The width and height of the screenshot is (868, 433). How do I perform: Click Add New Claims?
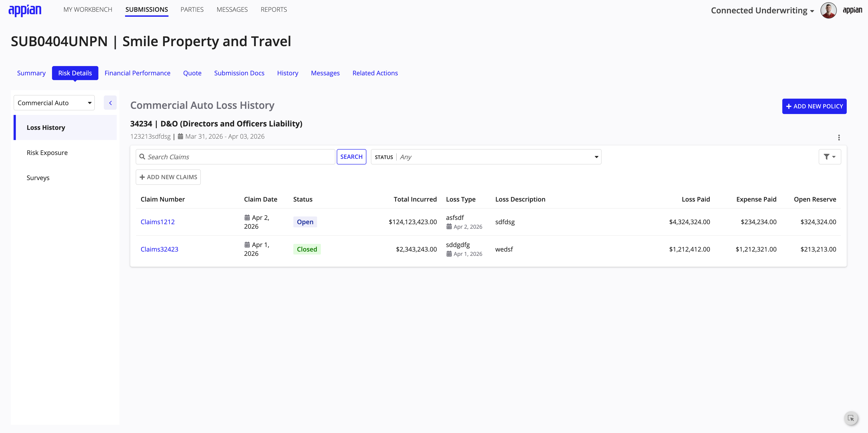168,177
